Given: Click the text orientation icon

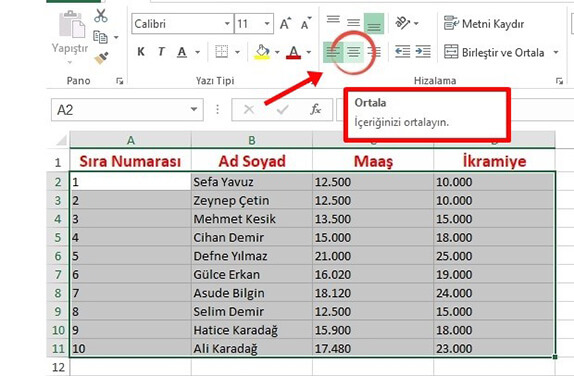Looking at the screenshot, I should click(403, 23).
